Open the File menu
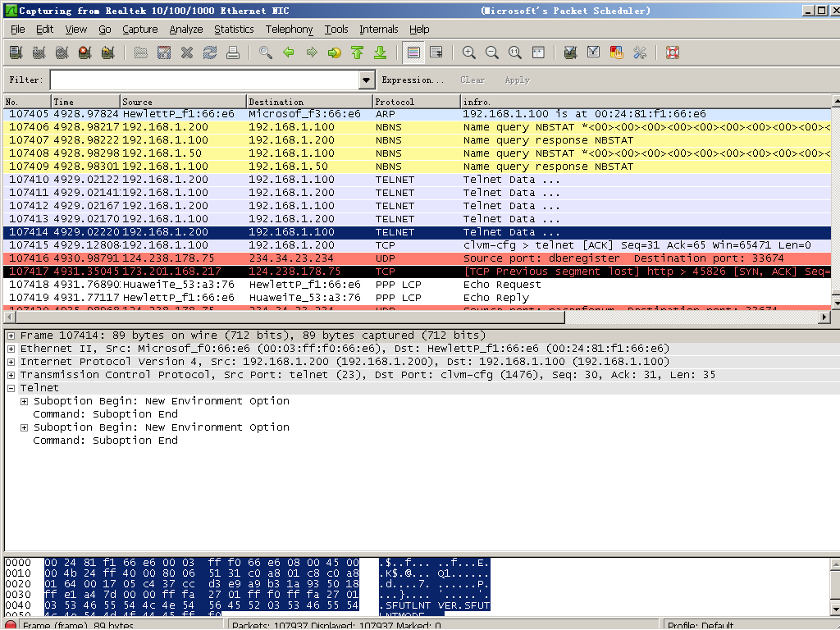This screenshot has height=630, width=840. 18,30
